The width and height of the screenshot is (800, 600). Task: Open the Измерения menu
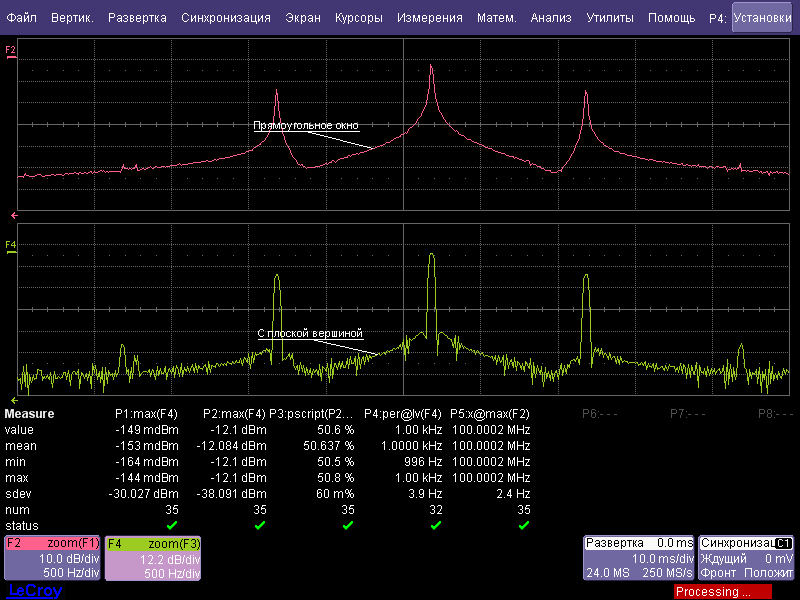[x=429, y=18]
